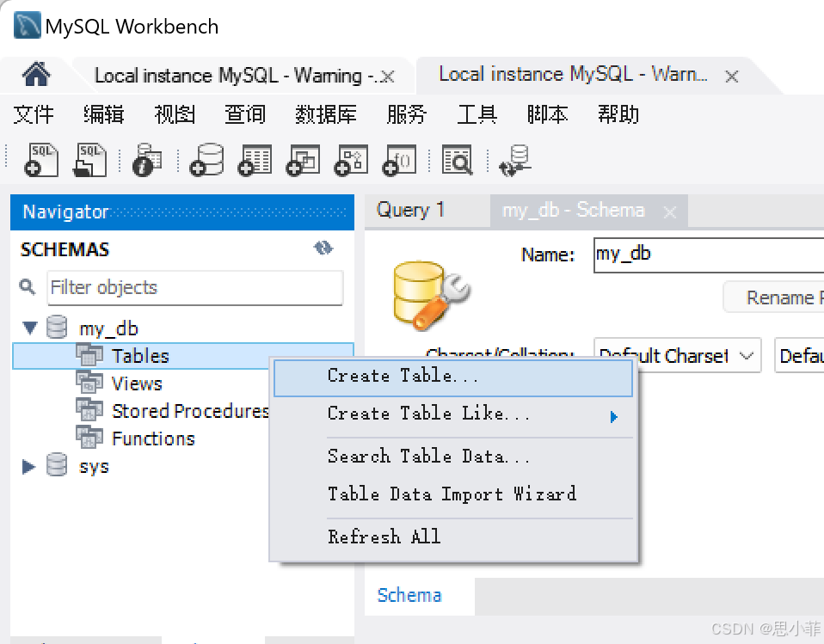Open the 工具 menu

[477, 114]
